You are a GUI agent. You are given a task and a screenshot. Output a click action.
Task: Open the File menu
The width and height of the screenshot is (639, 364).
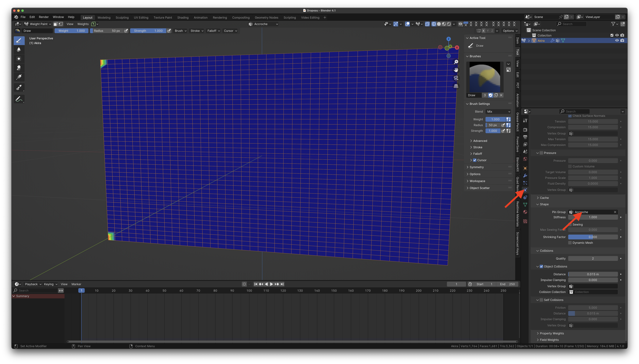pos(23,17)
